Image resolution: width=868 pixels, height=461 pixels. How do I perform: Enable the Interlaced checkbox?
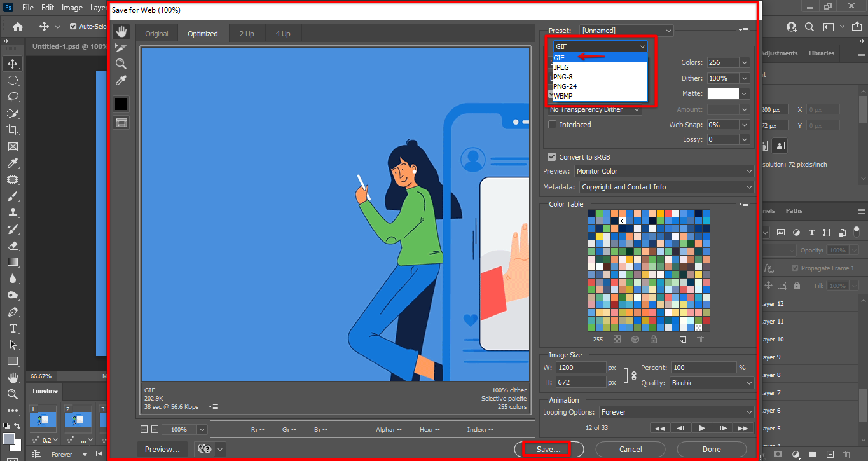553,125
